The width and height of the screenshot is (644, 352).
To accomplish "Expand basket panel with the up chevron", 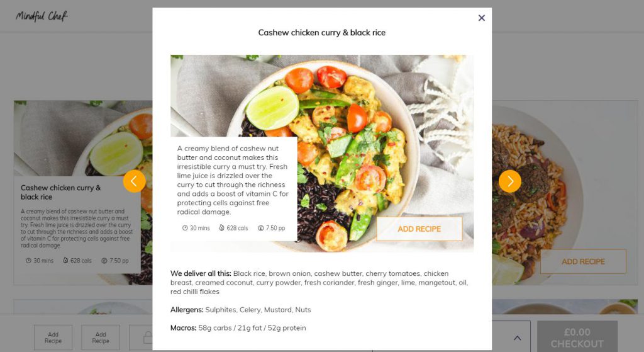I will coord(517,338).
